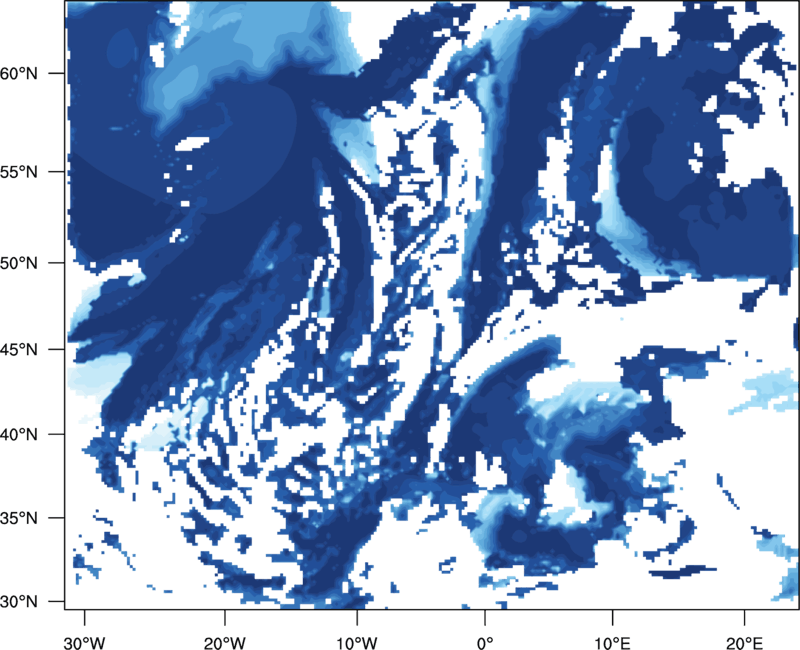Click the 50°N latitude label
The height and width of the screenshot is (650, 800).
click(19, 263)
